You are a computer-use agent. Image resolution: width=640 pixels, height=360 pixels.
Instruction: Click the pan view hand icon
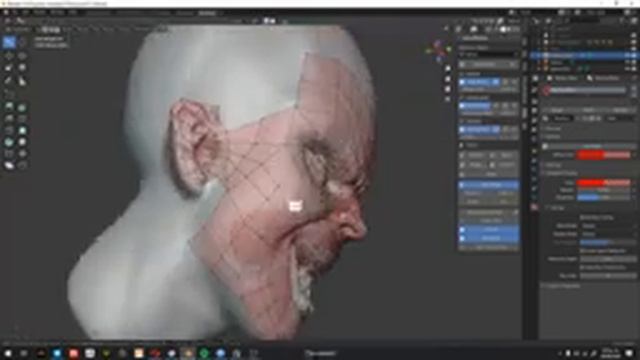448,79
